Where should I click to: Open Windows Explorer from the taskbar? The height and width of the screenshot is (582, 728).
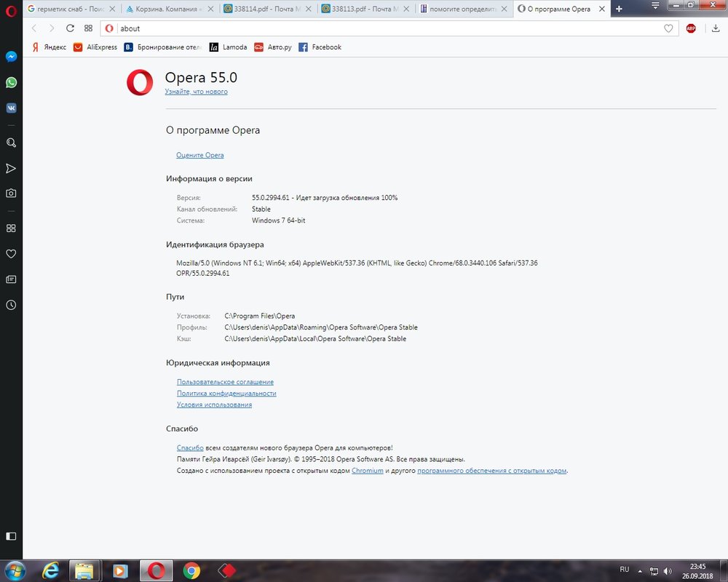click(84, 570)
